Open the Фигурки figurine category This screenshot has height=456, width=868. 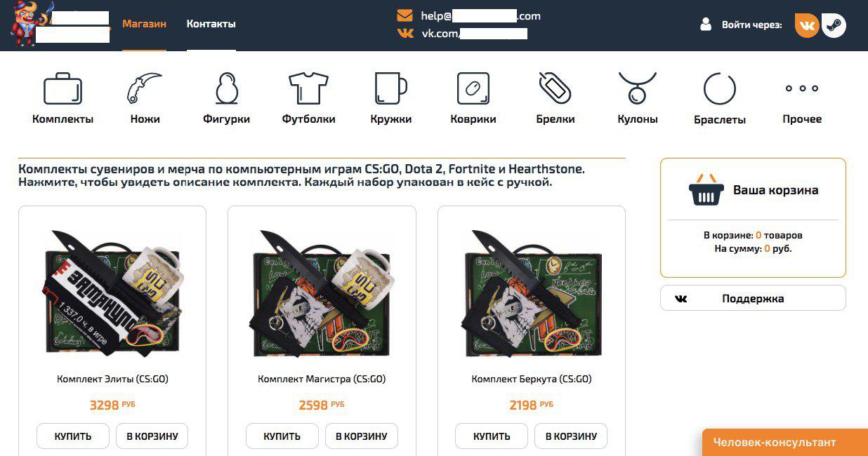click(226, 99)
